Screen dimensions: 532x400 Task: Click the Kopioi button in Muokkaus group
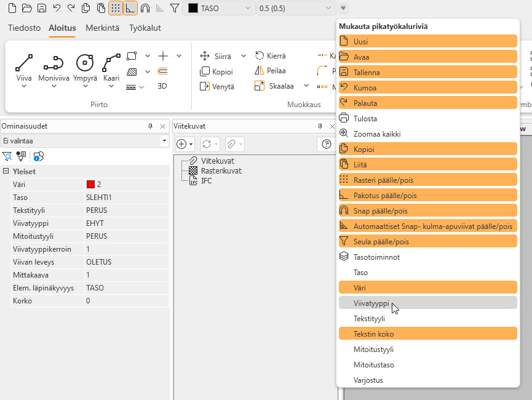tap(216, 71)
